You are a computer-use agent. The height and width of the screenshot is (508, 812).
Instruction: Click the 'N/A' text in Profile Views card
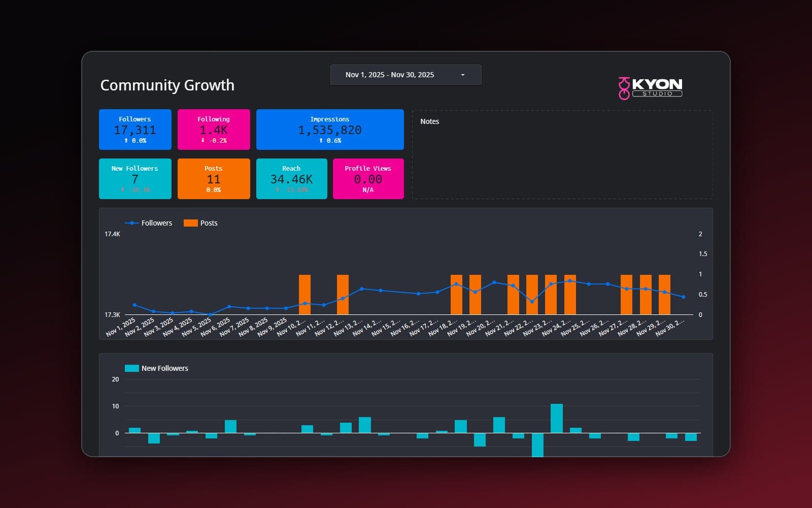point(368,190)
